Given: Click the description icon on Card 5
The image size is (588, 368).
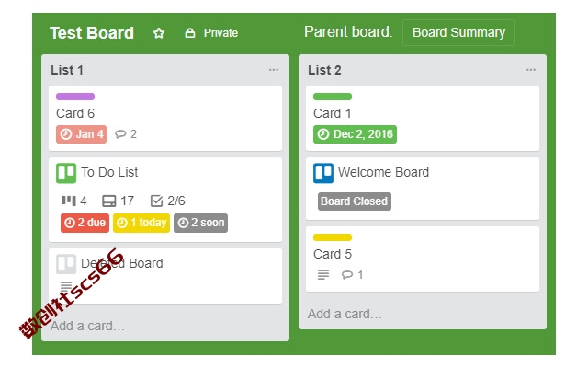Looking at the screenshot, I should click(x=323, y=274).
